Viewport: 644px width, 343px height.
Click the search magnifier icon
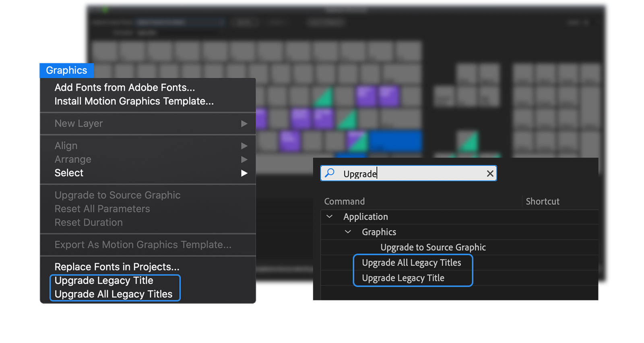tap(330, 173)
